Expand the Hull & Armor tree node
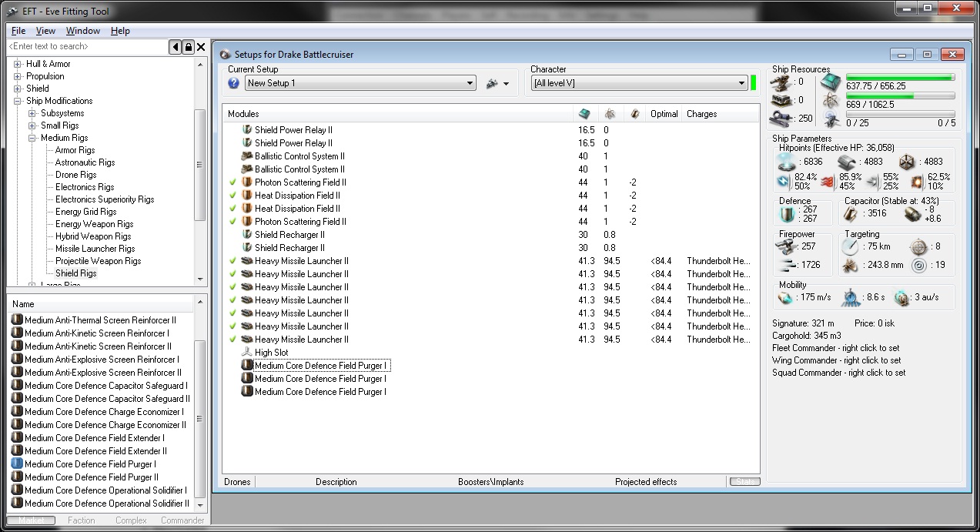 coord(18,64)
